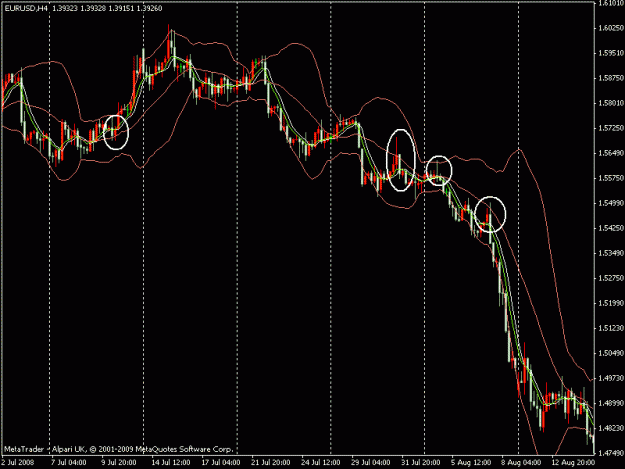Select the 1.54990 price scale label
The height and width of the screenshot is (469, 625).
(611, 203)
